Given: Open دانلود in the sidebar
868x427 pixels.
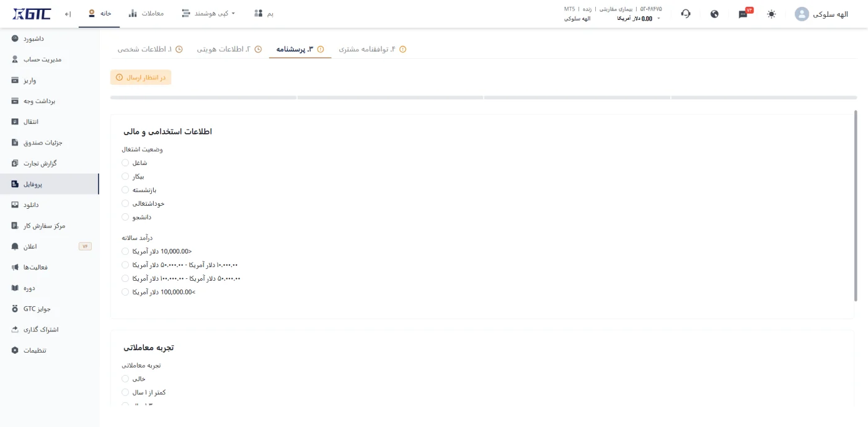Looking at the screenshot, I should 50,205.
